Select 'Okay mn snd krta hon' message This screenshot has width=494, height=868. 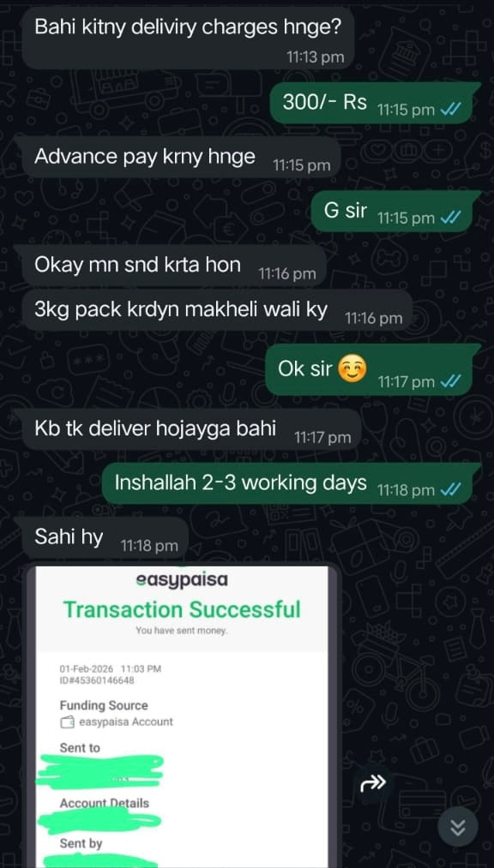click(170, 265)
